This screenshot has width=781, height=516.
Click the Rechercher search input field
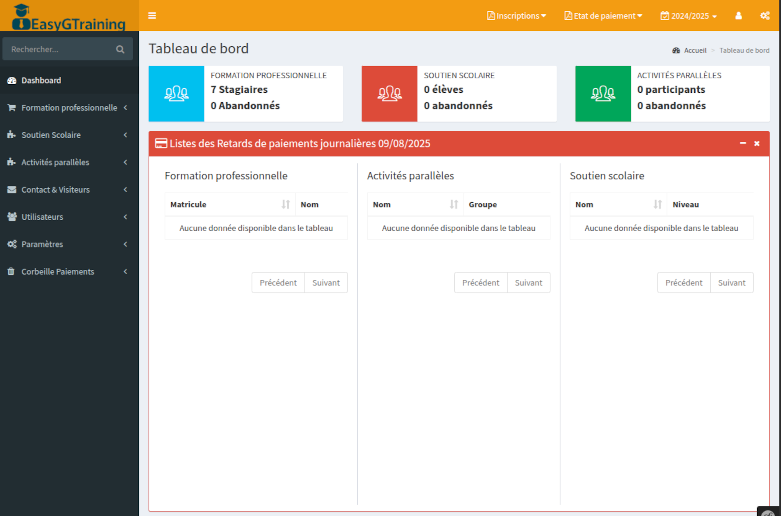(x=58, y=49)
